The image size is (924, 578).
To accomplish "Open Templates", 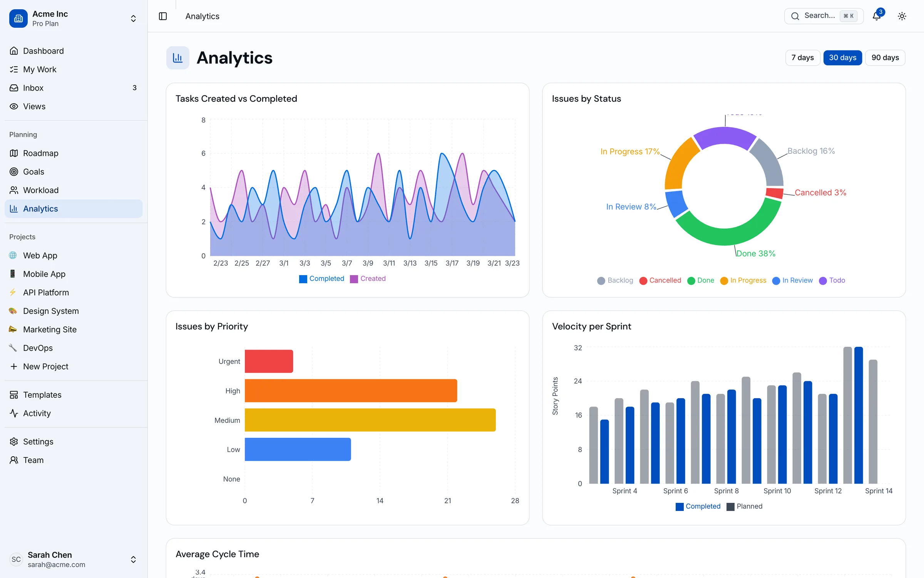I will [74, 395].
